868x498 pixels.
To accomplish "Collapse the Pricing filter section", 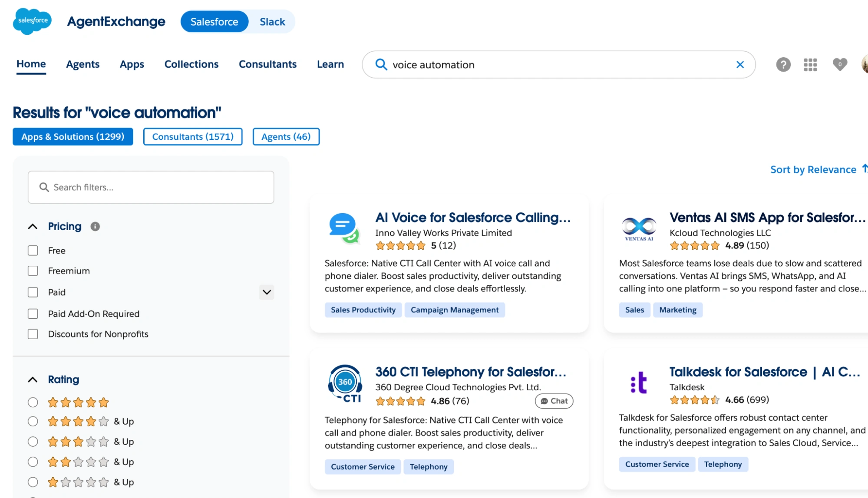I will [33, 227].
